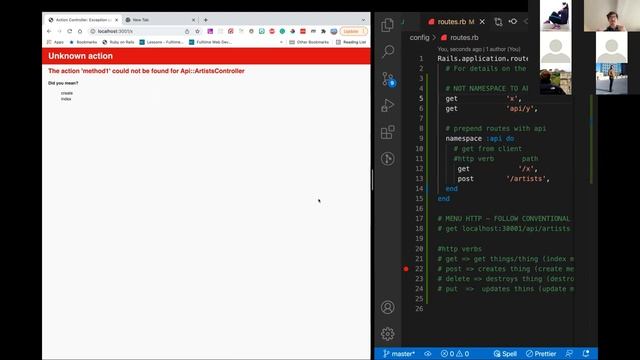Image resolution: width=640 pixels, height=360 pixels.
Task: Open the master branch selector
Action: point(398,354)
